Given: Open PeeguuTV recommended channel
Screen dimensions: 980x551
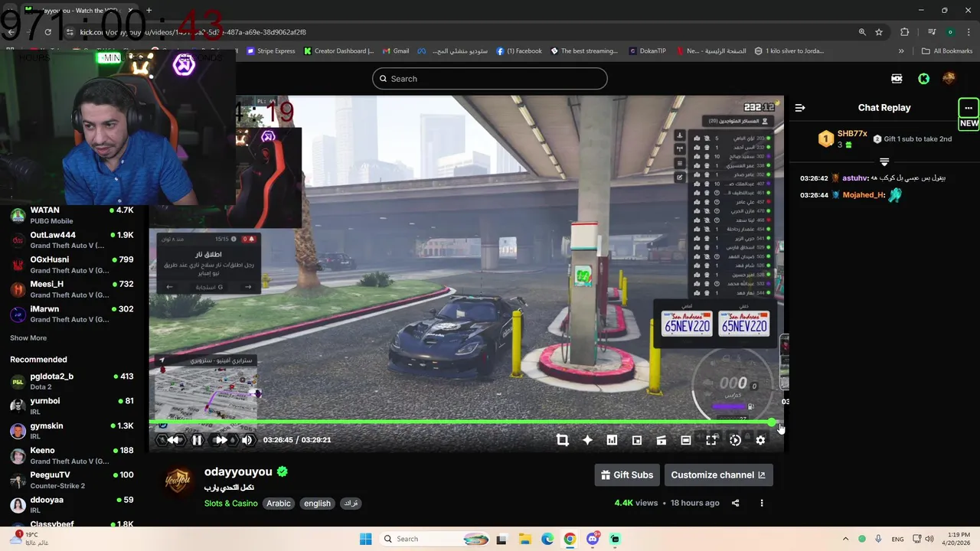Looking at the screenshot, I should coord(73,480).
